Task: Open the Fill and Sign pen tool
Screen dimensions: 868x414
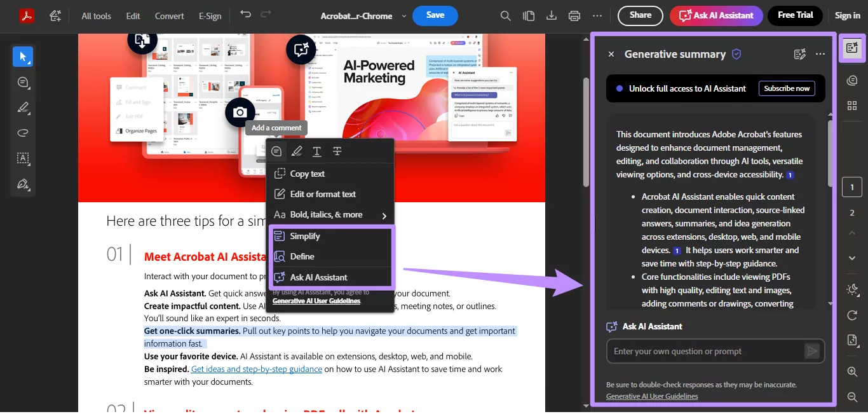Action: [23, 184]
